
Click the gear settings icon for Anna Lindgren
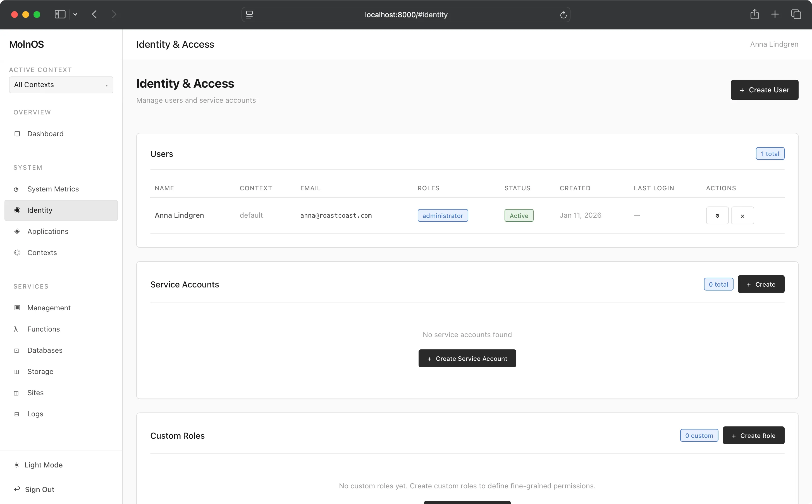717,216
